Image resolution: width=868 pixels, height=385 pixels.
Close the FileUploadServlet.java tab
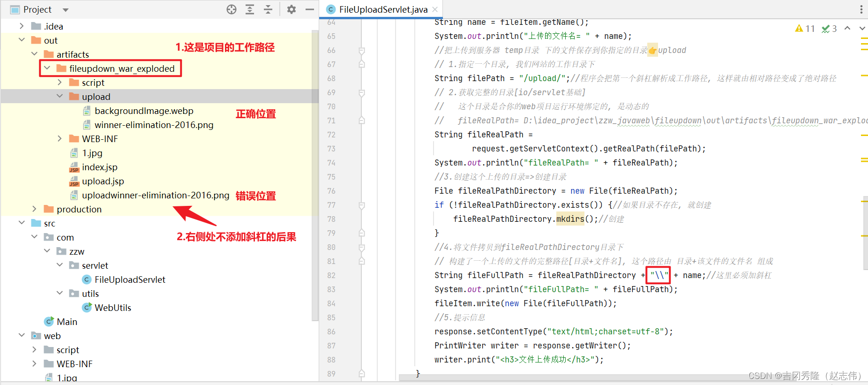pyautogui.click(x=435, y=9)
